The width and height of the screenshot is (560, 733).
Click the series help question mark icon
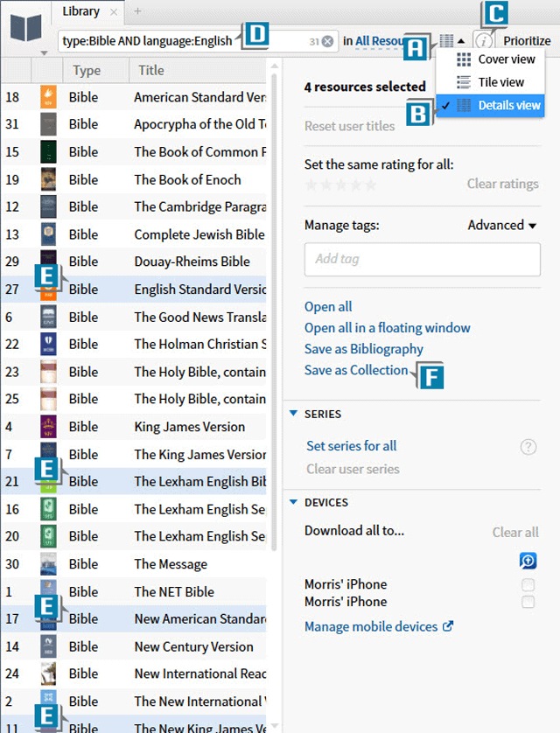coord(528,447)
